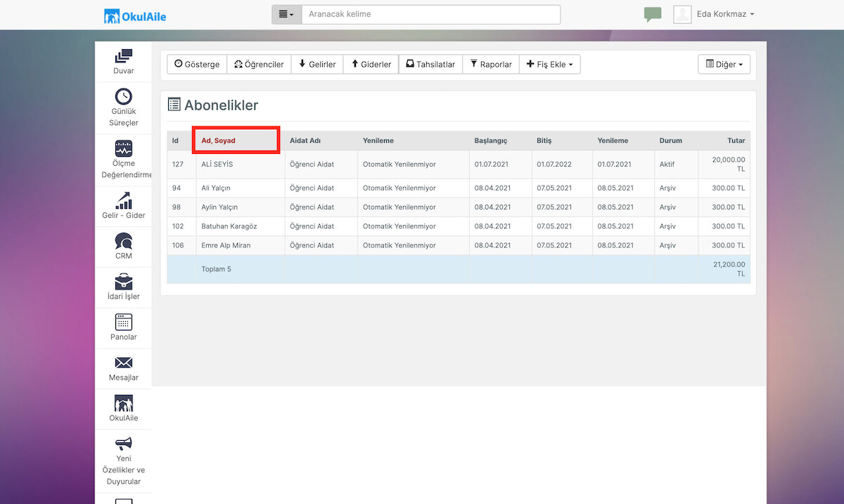This screenshot has height=504, width=844.
Task: Open Mesajlar envelope icon
Action: coord(124,363)
